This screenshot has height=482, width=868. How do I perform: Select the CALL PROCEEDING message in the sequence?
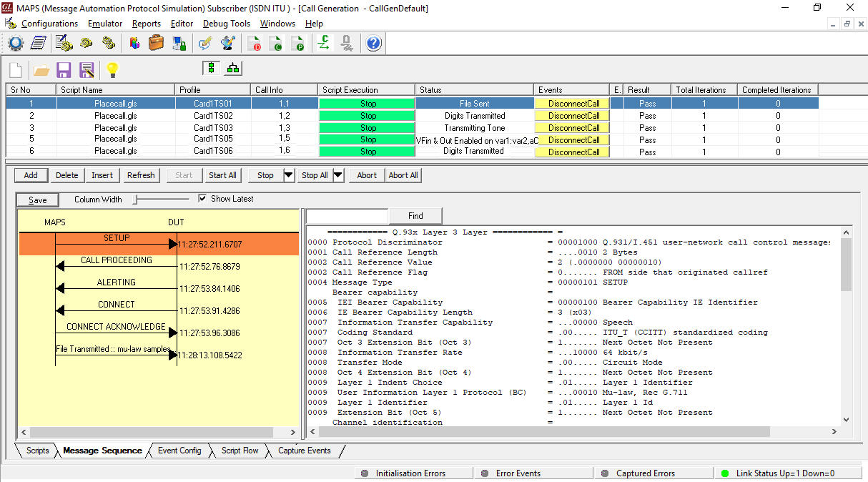(x=117, y=260)
